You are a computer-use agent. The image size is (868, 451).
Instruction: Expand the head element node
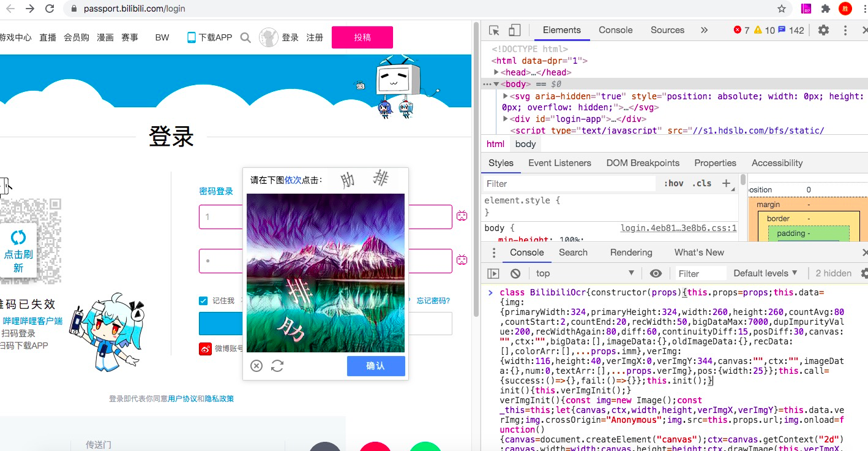(496, 72)
